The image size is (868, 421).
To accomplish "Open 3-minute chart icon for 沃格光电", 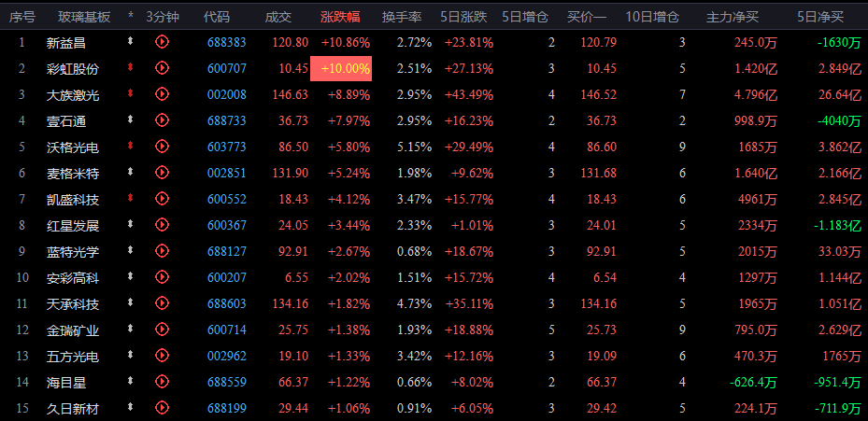I will (x=163, y=146).
